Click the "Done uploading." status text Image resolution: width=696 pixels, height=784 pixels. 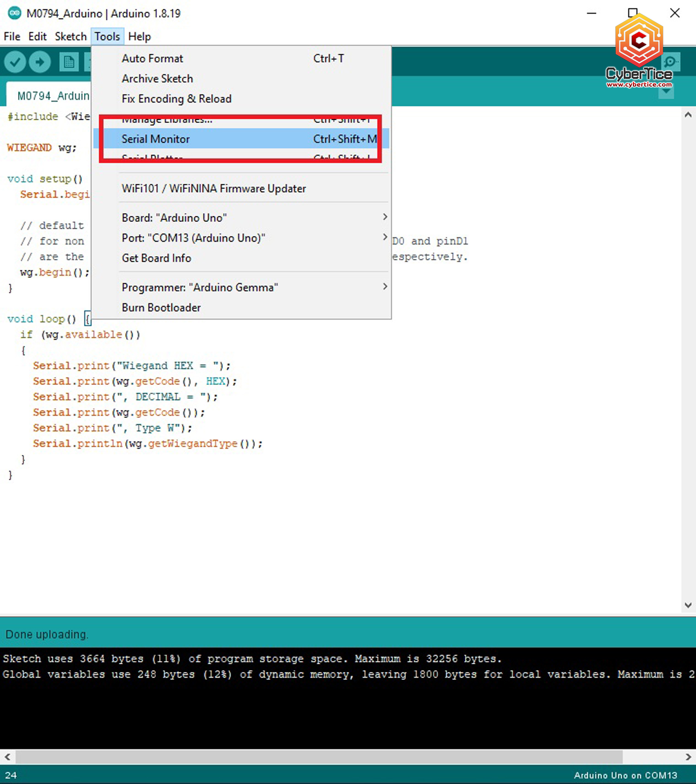click(47, 635)
